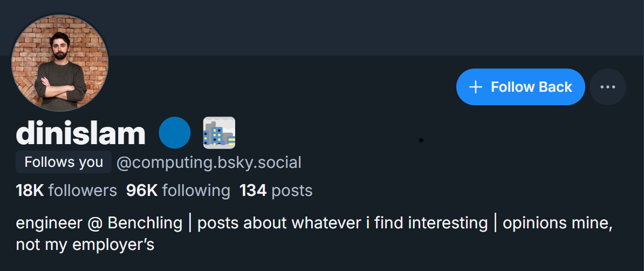The height and width of the screenshot is (271, 644).
Task: Click "not my employer's" bio line
Action: pyautogui.click(x=85, y=245)
